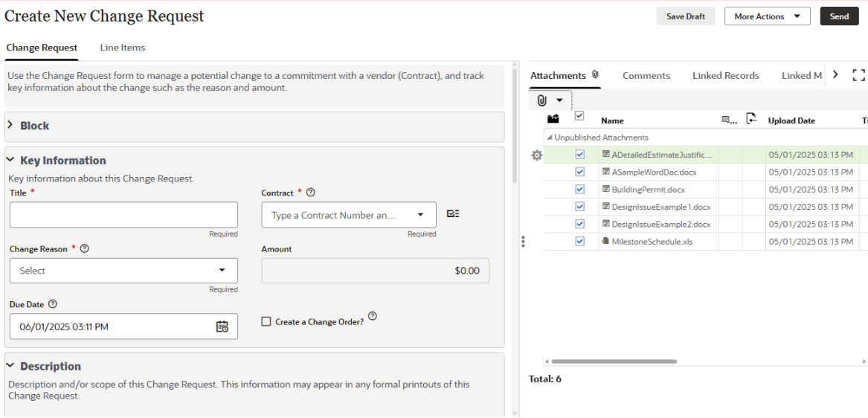868x418 pixels.
Task: Open the Due Date calendar picker
Action: coord(222,327)
